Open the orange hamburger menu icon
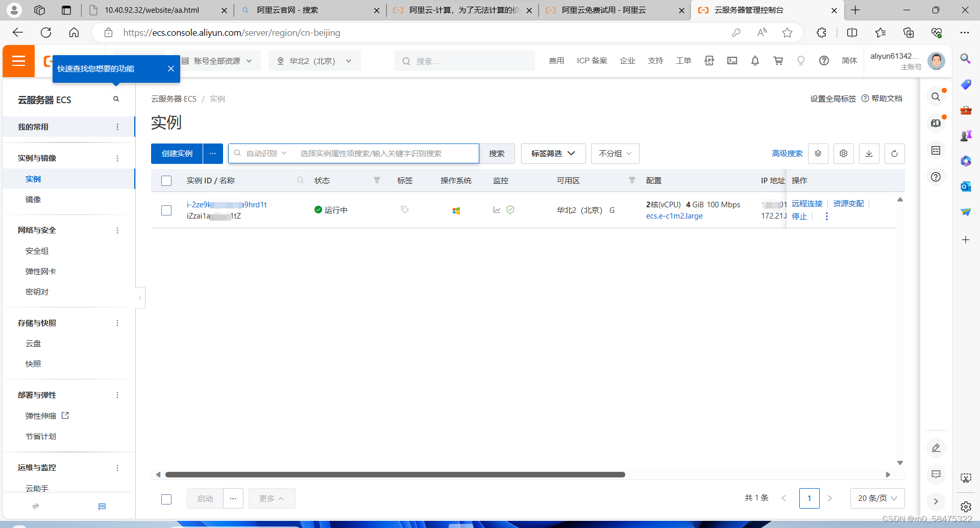980x528 pixels. (18, 61)
